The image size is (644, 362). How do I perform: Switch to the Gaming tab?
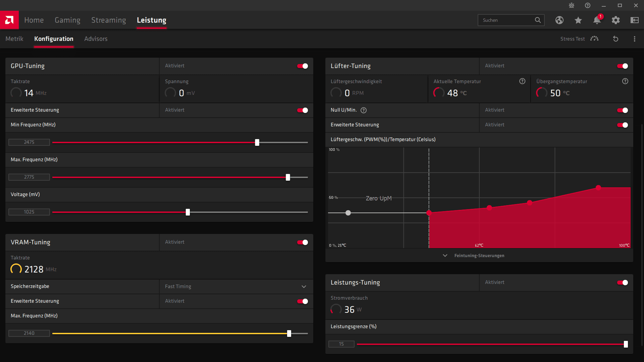coord(67,20)
